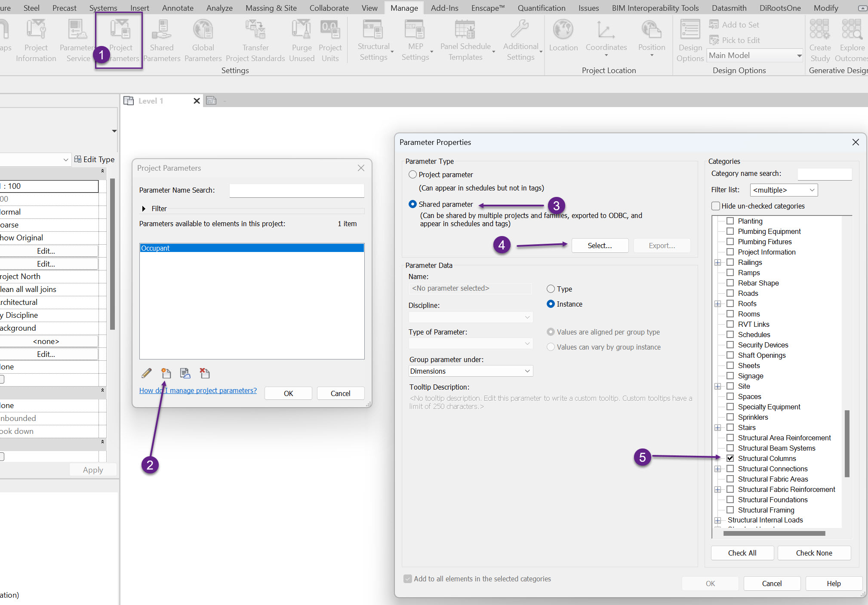Click the new parameter icon
The width and height of the screenshot is (868, 605).
[x=166, y=373]
